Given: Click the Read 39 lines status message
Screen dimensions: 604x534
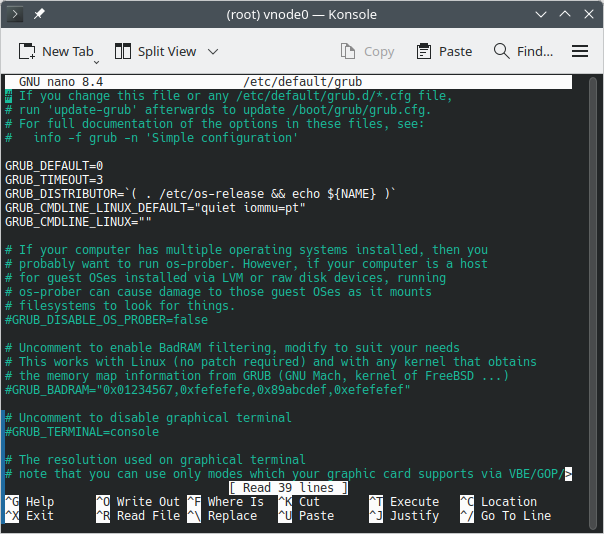Looking at the screenshot, I should [x=288, y=488].
